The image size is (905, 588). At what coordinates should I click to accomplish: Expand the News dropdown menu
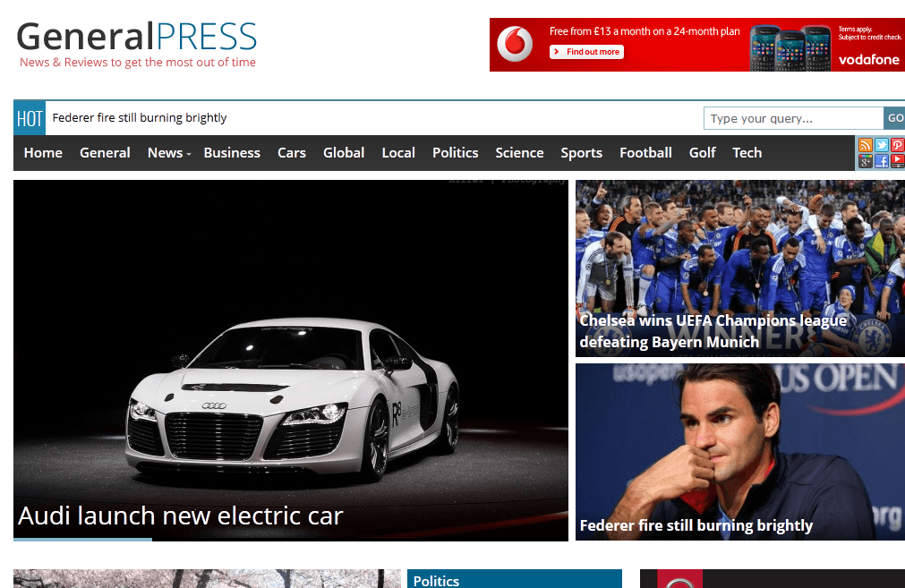[169, 153]
